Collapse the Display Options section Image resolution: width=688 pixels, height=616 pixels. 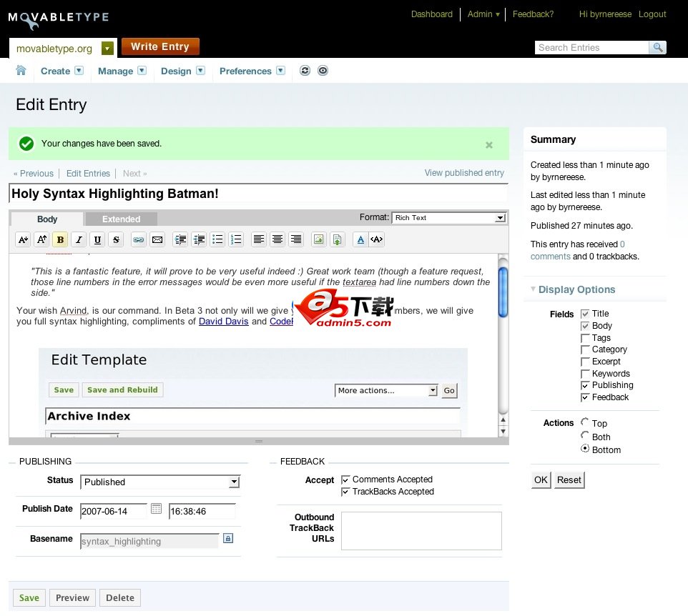(x=573, y=289)
